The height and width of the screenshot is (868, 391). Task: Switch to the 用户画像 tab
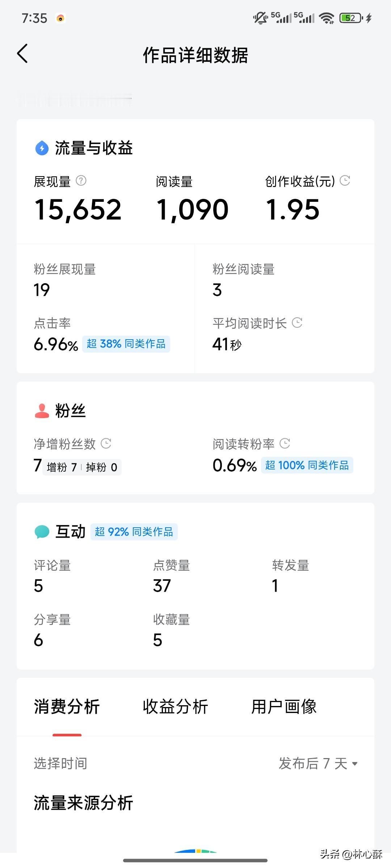tap(284, 707)
